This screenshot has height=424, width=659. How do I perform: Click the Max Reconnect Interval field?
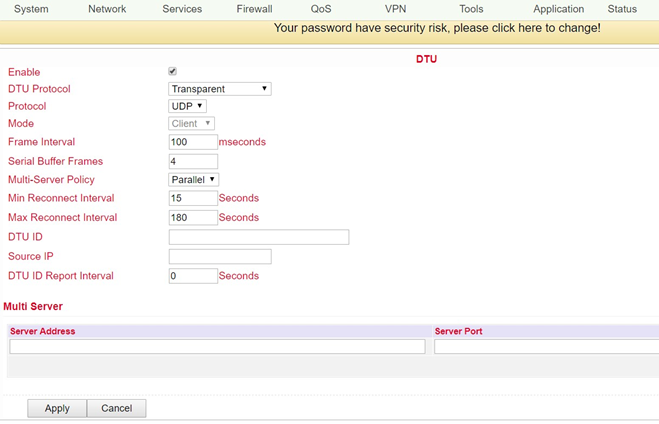[x=193, y=218]
